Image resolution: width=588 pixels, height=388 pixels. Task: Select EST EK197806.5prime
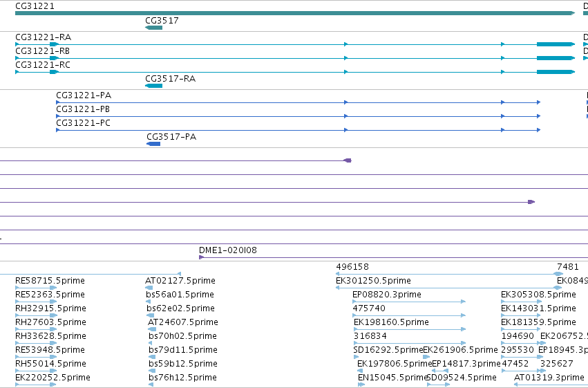(395, 364)
